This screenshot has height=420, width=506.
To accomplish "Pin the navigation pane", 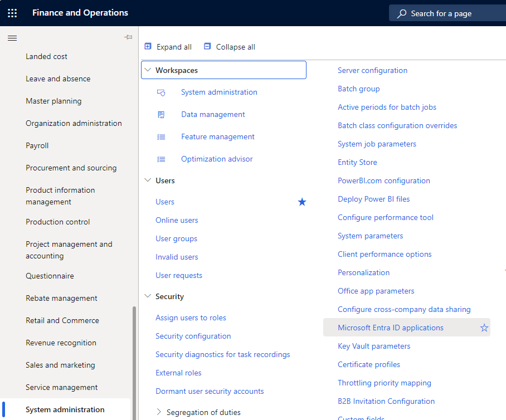I will tap(128, 37).
